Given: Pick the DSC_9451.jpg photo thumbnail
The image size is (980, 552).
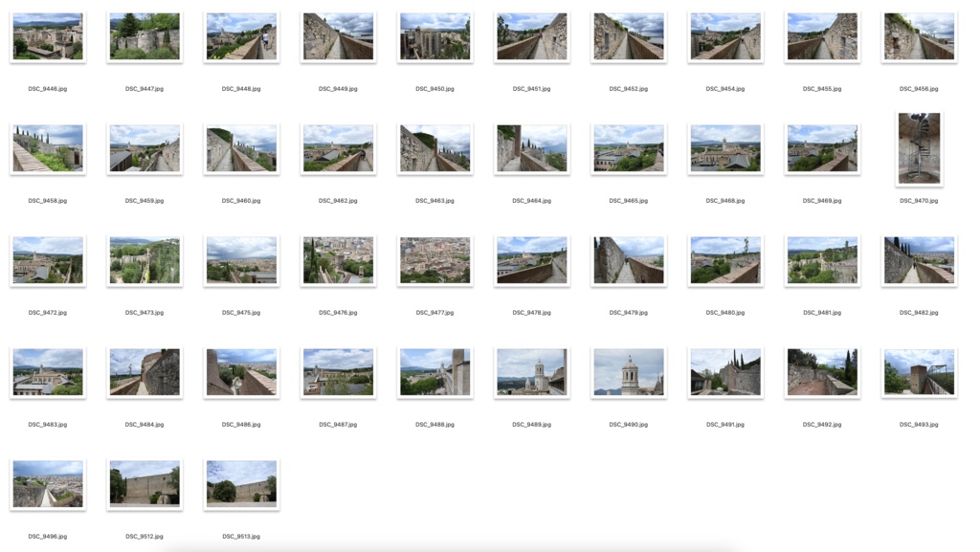Looking at the screenshot, I should click(532, 37).
